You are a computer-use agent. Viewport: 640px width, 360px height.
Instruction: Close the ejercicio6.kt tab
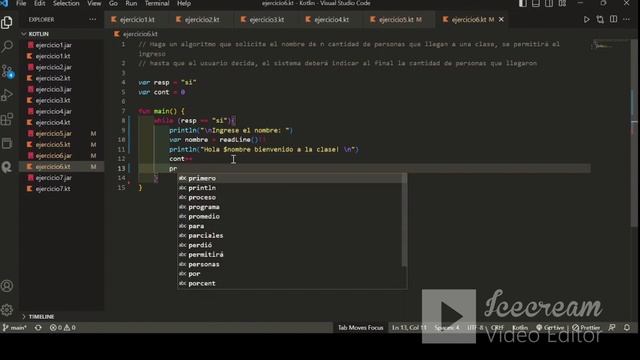501,20
